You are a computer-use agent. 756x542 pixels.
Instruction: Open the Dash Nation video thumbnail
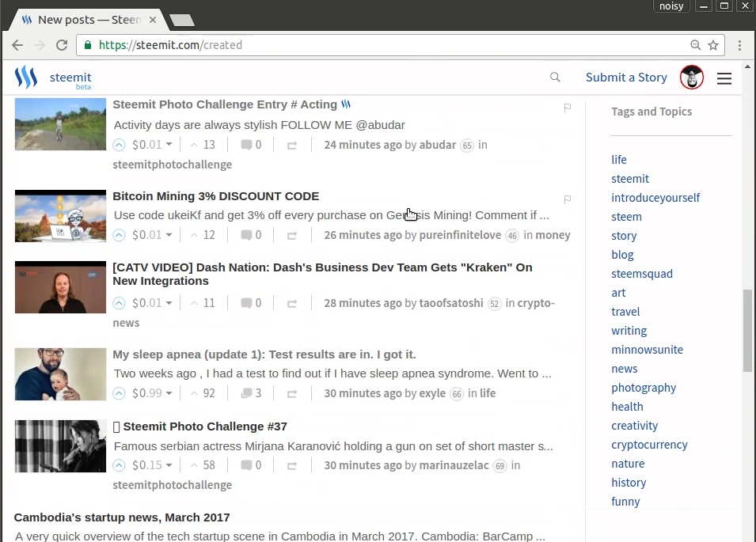60,287
